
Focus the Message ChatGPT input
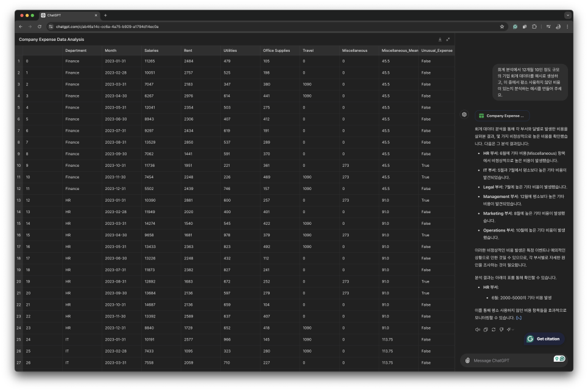510,360
